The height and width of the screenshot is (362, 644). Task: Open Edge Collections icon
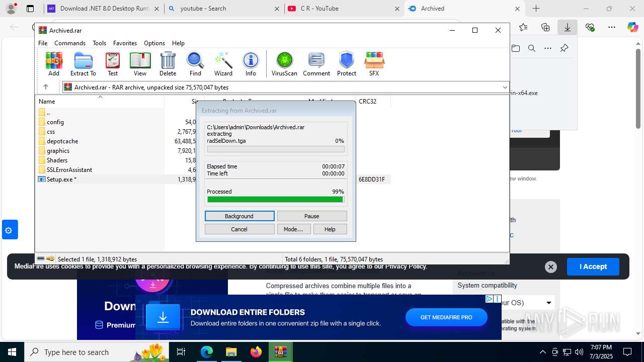click(545, 27)
